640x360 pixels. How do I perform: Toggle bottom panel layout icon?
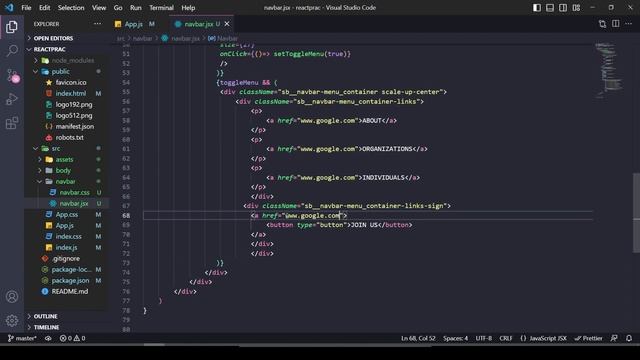click(x=550, y=8)
